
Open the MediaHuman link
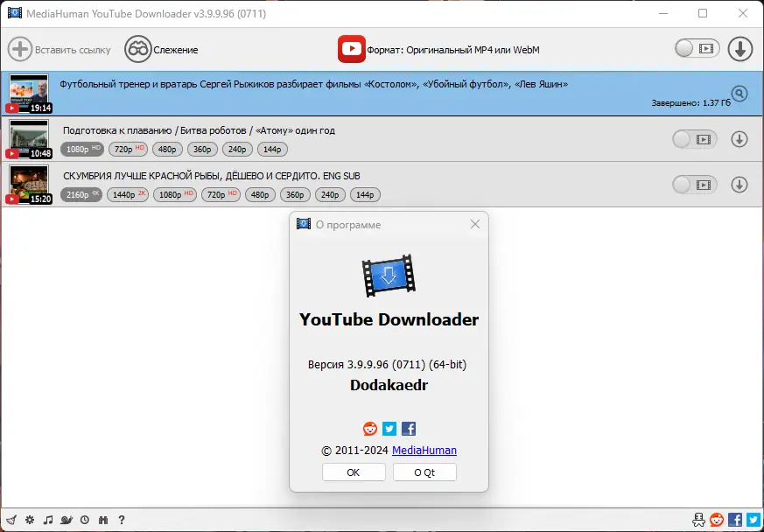click(424, 450)
